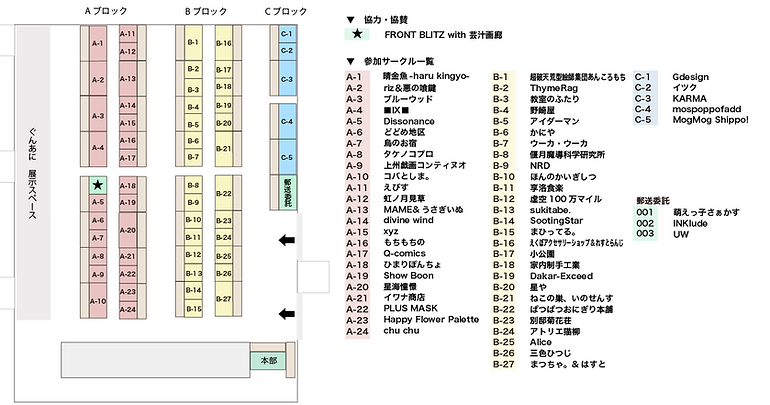
Task: Select booth B-27 on the floor map
Action: (223, 298)
